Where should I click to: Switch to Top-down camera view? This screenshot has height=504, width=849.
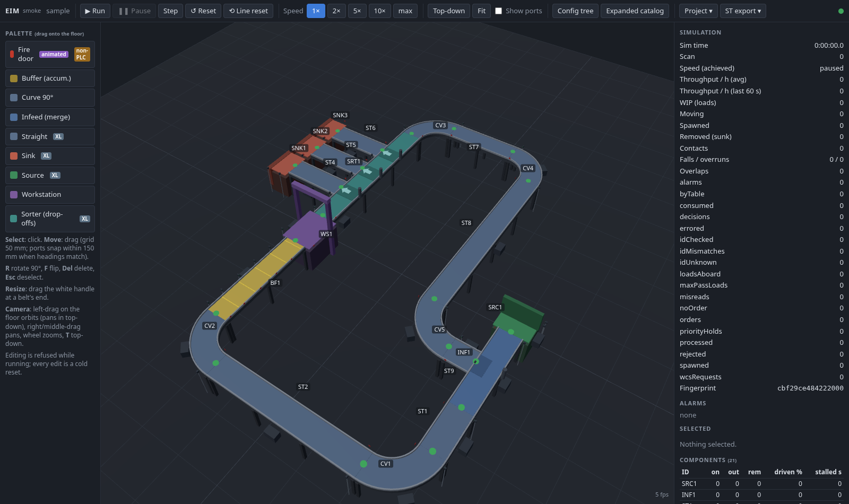[449, 11]
